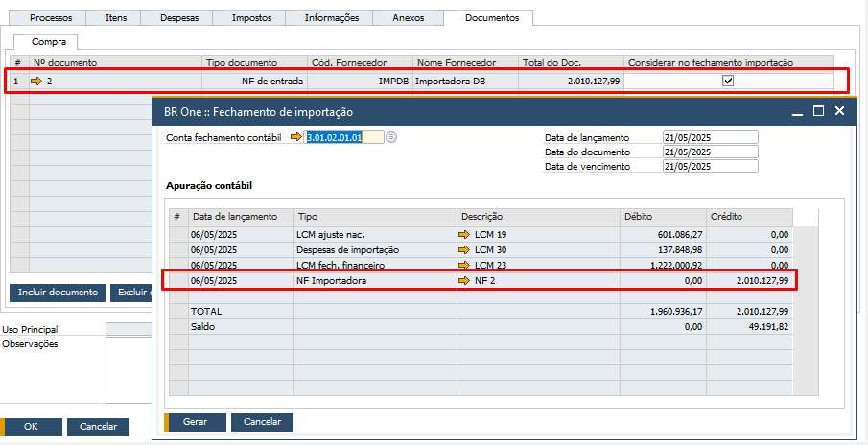The width and height of the screenshot is (868, 445).
Task: Open the Impostos tab
Action: point(251,18)
